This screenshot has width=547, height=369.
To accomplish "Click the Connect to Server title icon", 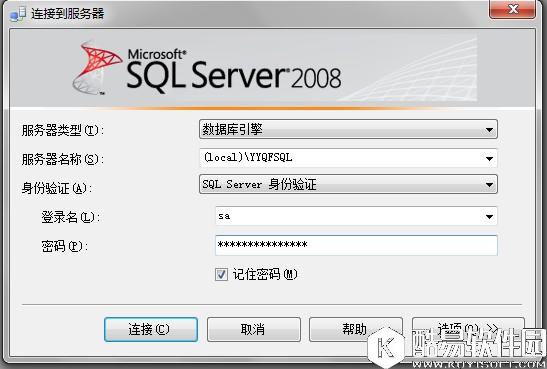I will [18, 14].
